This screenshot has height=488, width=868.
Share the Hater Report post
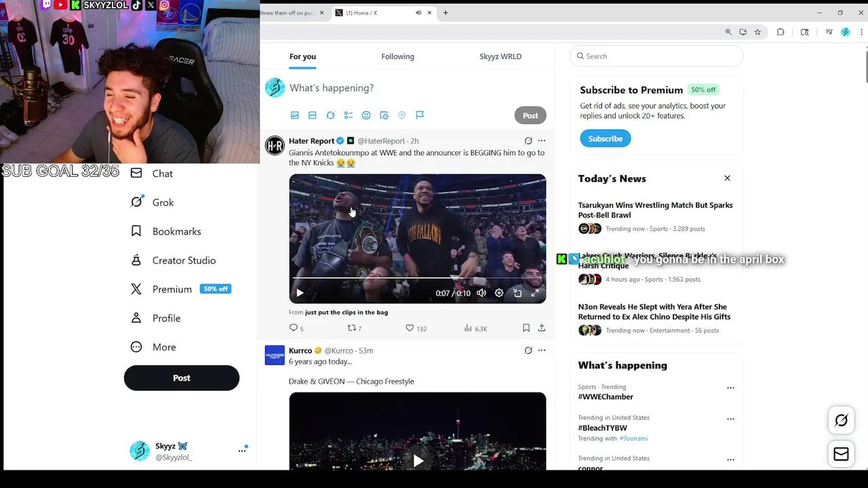point(541,328)
